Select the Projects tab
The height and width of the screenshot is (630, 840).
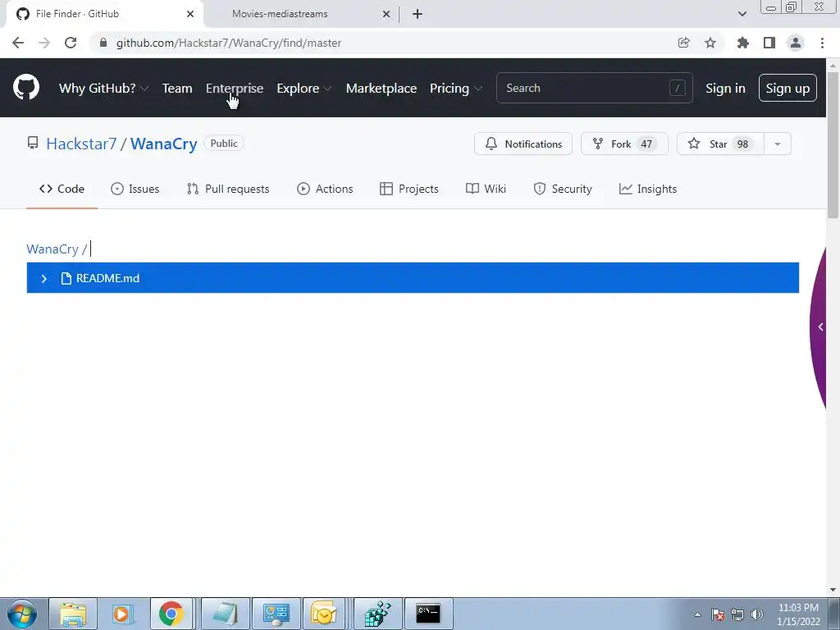point(409,189)
